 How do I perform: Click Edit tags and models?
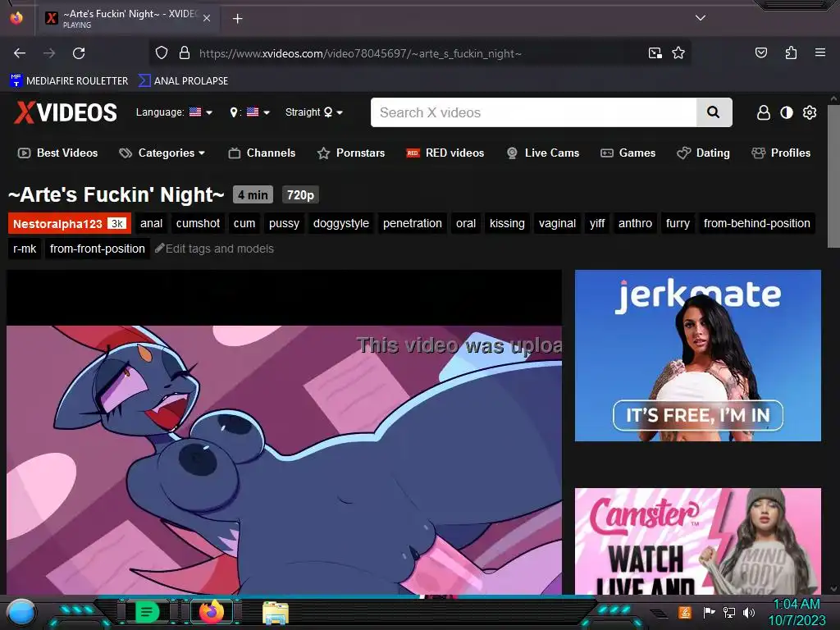214,249
